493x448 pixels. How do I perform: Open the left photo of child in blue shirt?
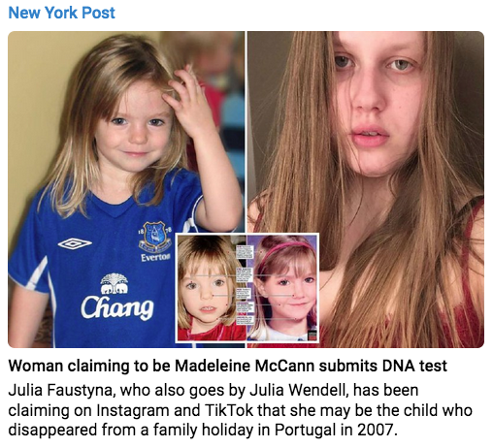pos(126,189)
